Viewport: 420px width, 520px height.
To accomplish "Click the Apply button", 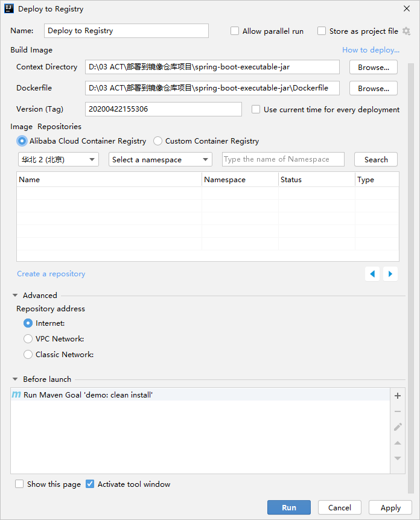I will coord(390,507).
